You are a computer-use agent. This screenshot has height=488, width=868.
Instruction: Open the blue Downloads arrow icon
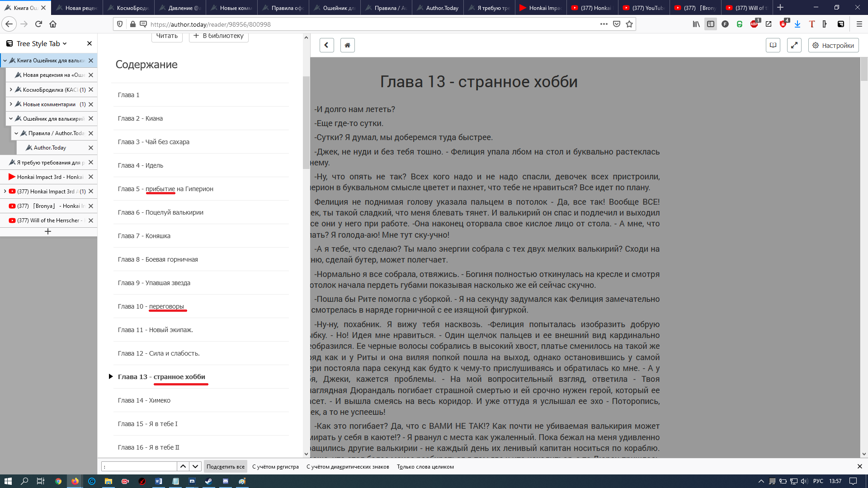797,24
